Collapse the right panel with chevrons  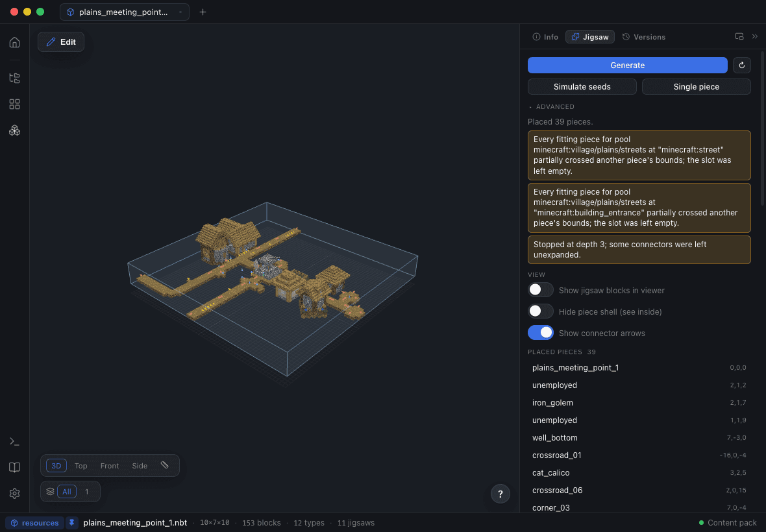(x=755, y=36)
